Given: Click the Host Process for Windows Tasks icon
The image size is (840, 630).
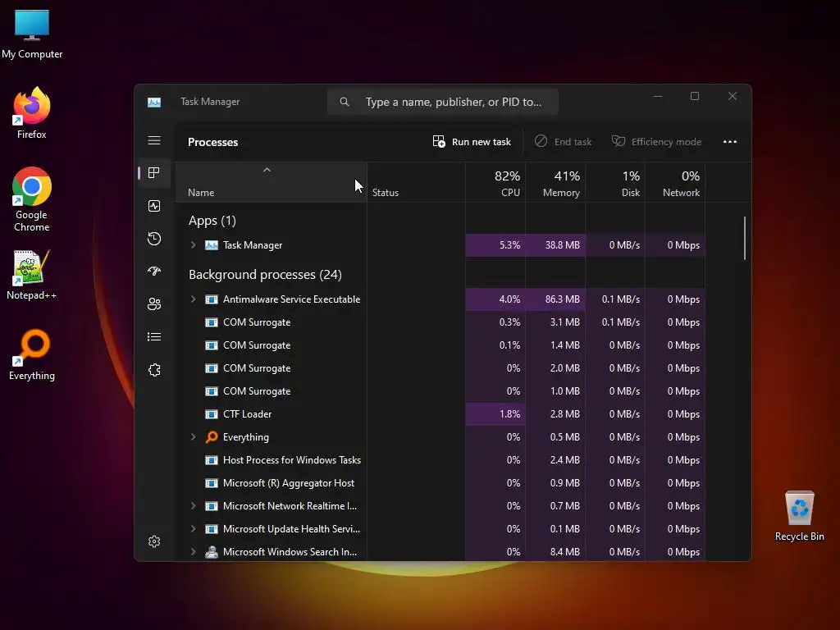Looking at the screenshot, I should 212,460.
